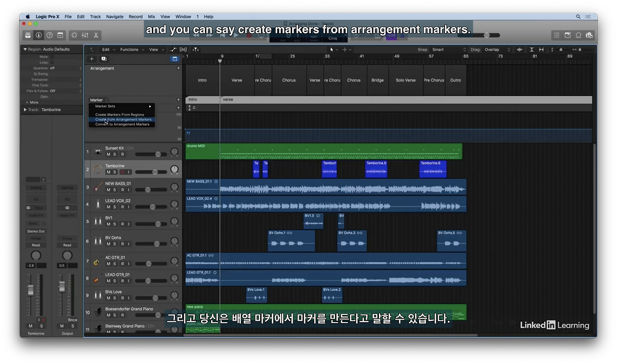Viewport: 617px width, 364px height.
Task: Add marker with Marker track plus button
Action: pos(178,100)
